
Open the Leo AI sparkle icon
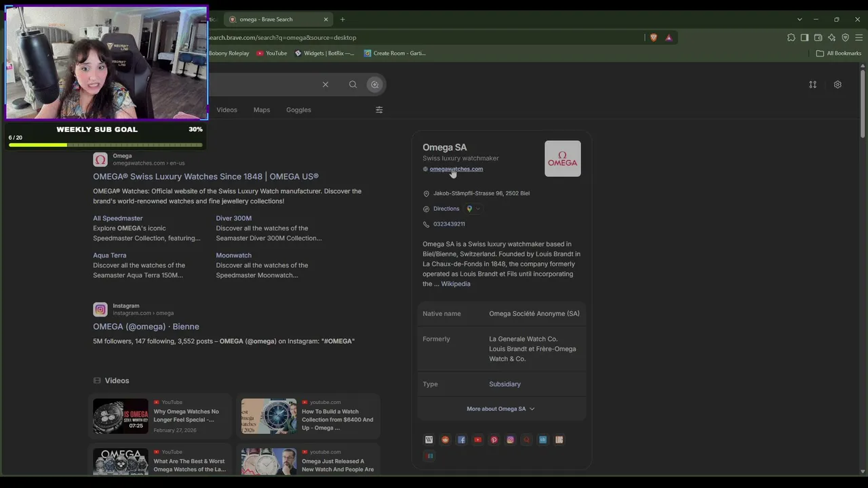pyautogui.click(x=832, y=38)
